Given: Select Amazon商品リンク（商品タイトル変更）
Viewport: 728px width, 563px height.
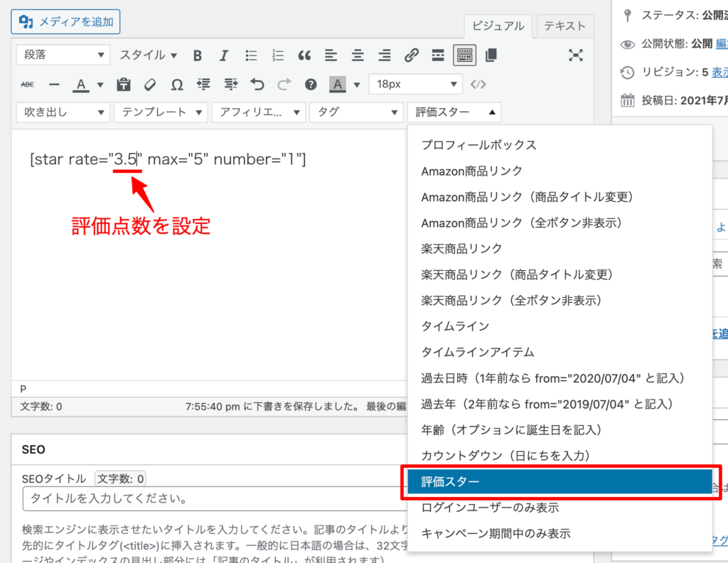Looking at the screenshot, I should 560,197.
